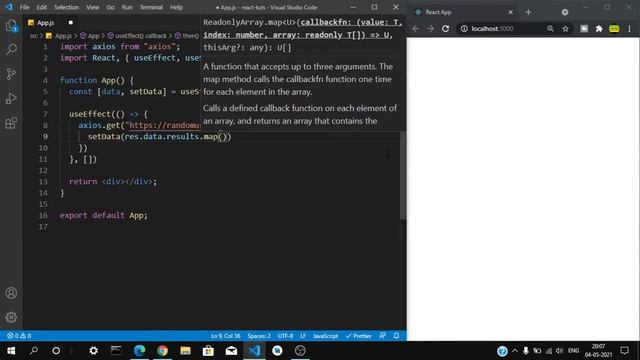Open the Explorer view in activity bar
This screenshot has width=640, height=360.
pyautogui.click(x=11, y=26)
